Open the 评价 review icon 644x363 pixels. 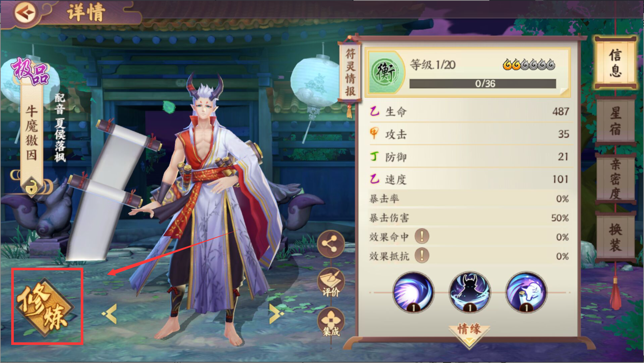[330, 282]
